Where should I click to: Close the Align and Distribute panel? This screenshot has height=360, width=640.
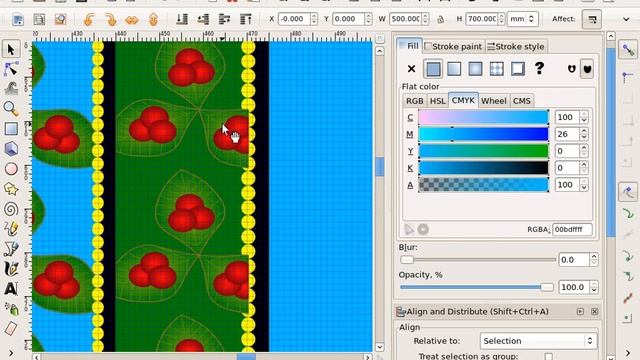pyautogui.click(x=594, y=311)
